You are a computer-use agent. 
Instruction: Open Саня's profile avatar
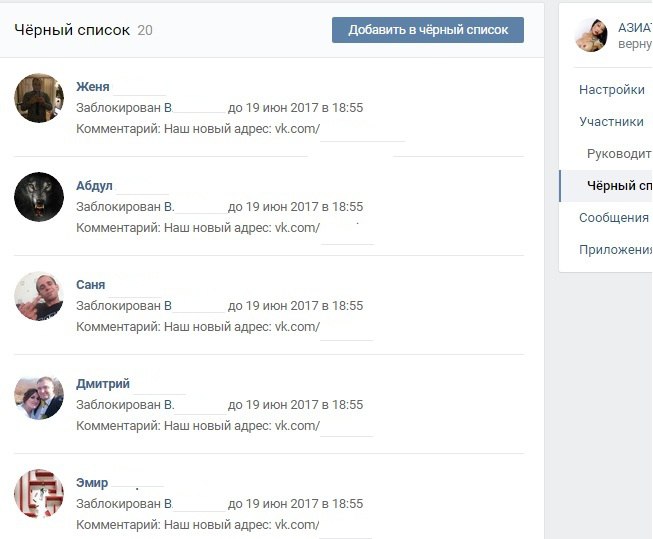pos(39,296)
